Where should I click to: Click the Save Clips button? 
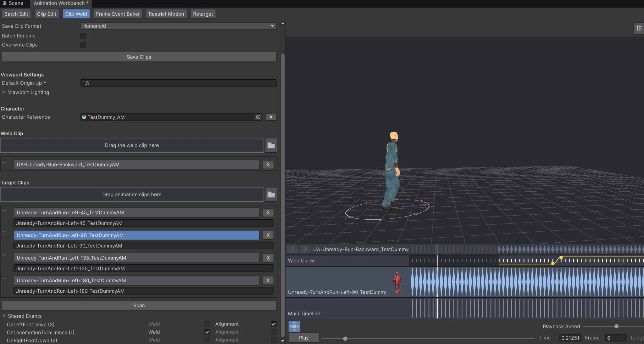[139, 57]
